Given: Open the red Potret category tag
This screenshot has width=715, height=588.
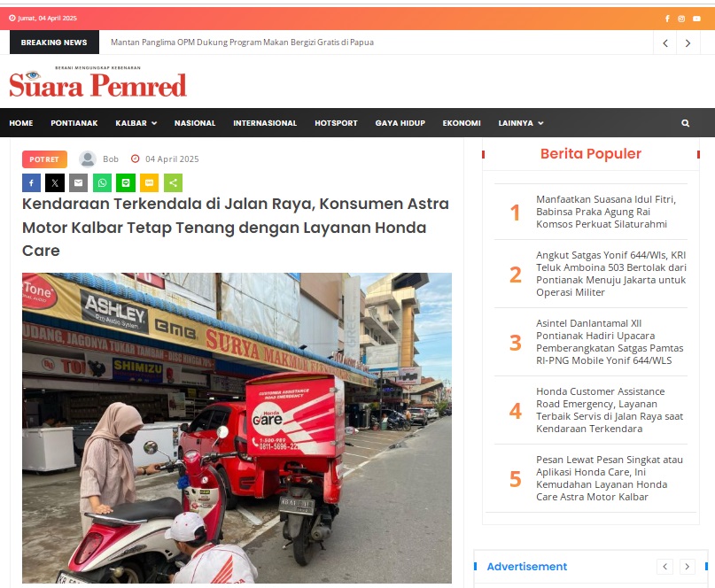Looking at the screenshot, I should tap(44, 159).
